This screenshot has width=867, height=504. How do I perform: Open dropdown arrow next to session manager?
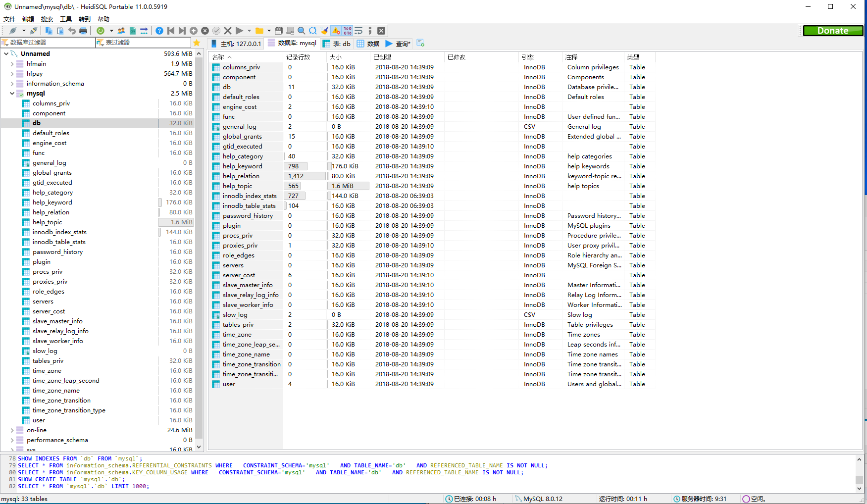[x=24, y=31]
